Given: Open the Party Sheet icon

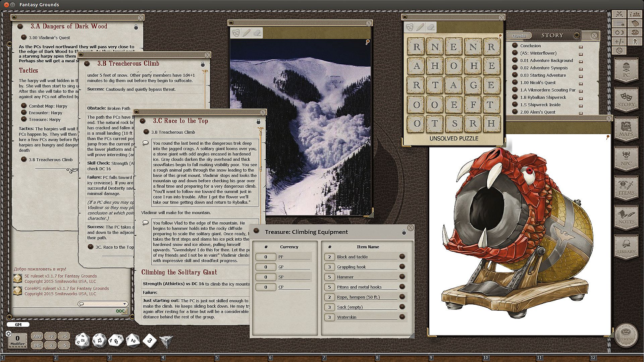Looking at the screenshot, I should 634,14.
